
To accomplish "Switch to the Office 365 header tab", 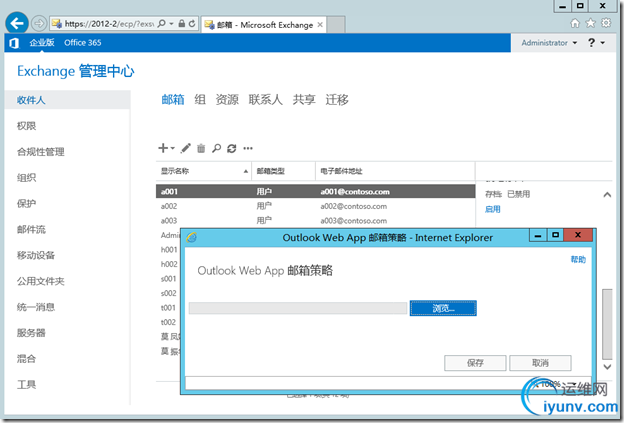I will click(83, 43).
